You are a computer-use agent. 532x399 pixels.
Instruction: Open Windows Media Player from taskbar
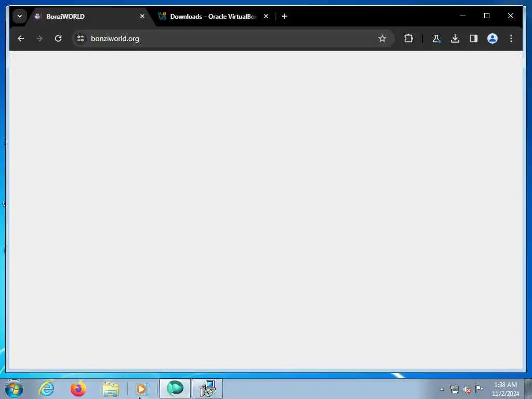click(x=142, y=389)
